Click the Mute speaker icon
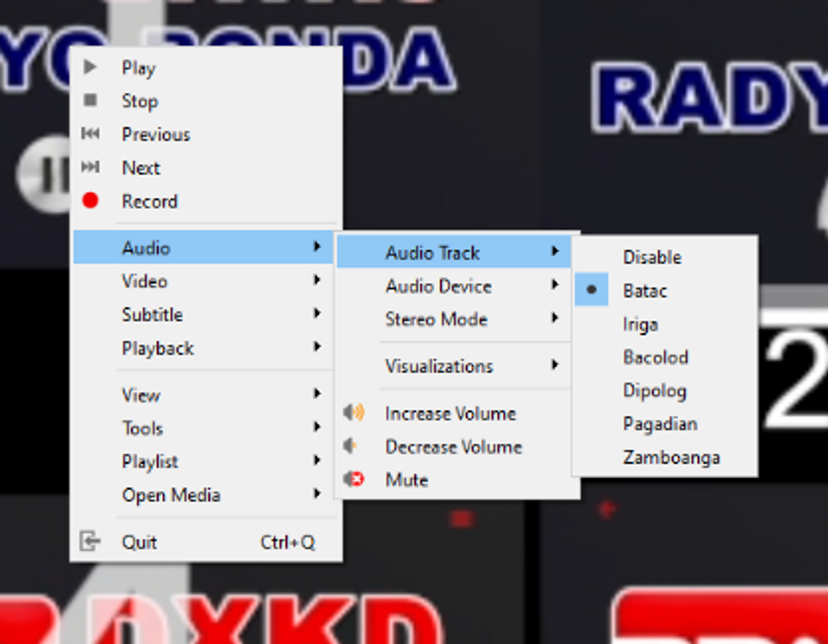The width and height of the screenshot is (828, 644). click(x=354, y=480)
